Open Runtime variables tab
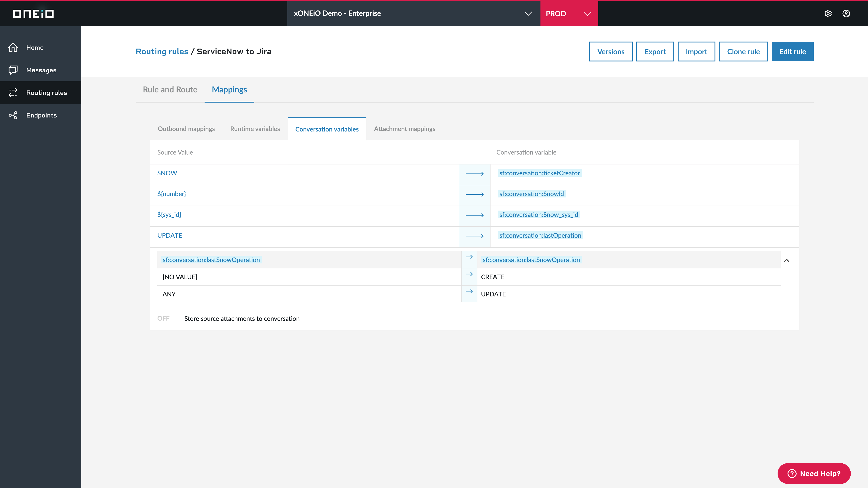Viewport: 868px width, 488px height. tap(255, 129)
